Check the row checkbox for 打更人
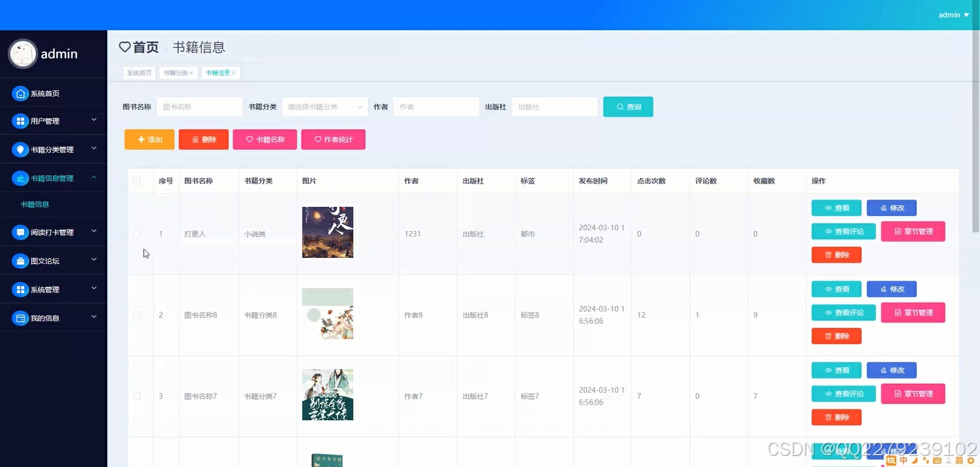980x467 pixels. coord(138,234)
